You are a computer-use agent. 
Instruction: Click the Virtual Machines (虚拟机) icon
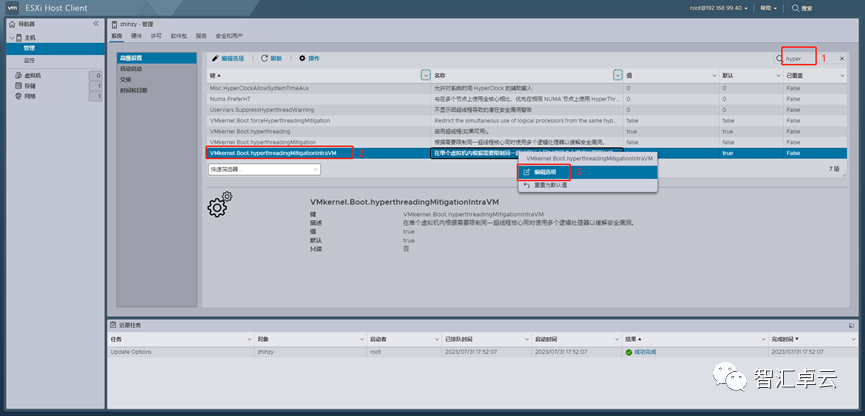point(18,76)
